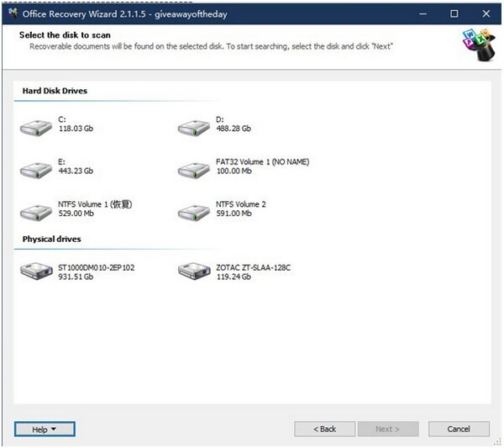Choose the ZOTAC ZT-SLAA-128C physical drive icon

pos(194,271)
